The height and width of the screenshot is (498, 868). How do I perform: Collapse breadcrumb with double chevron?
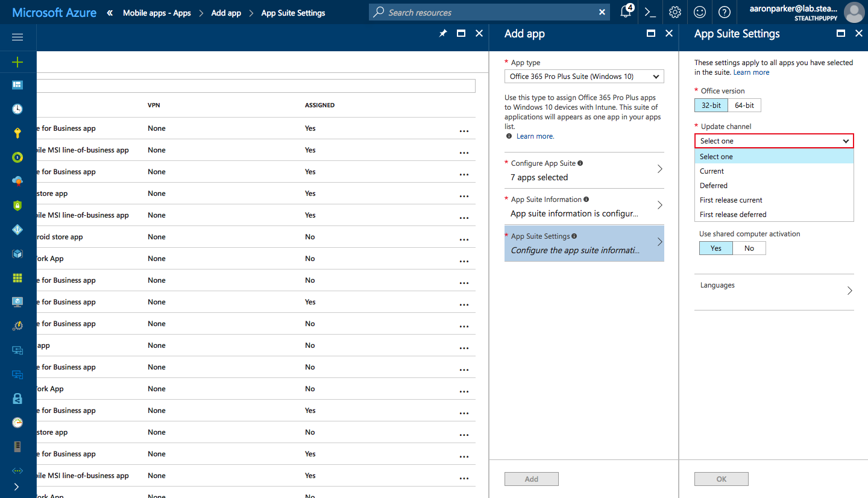click(110, 13)
